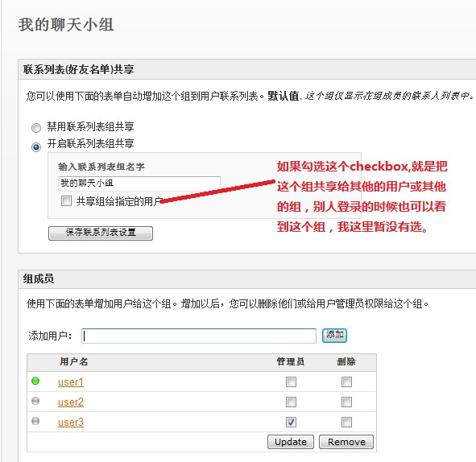Click the Update button
The image size is (476, 462).
point(291,442)
